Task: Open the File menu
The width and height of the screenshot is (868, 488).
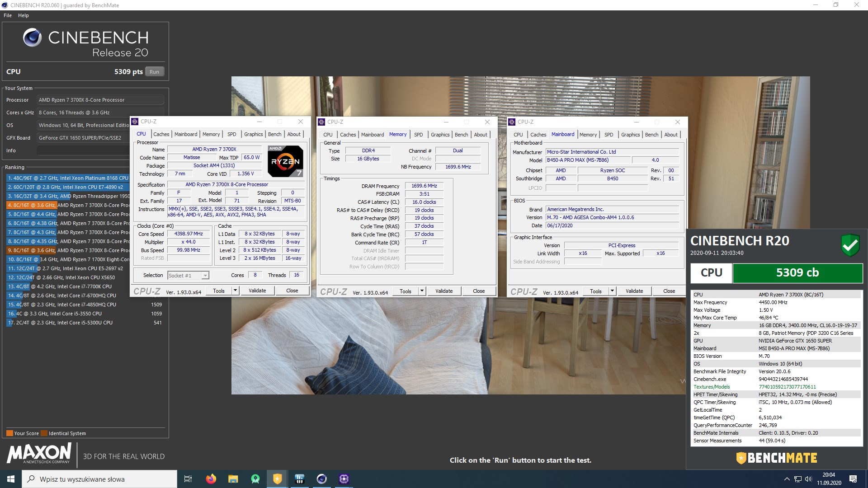Action: [8, 15]
